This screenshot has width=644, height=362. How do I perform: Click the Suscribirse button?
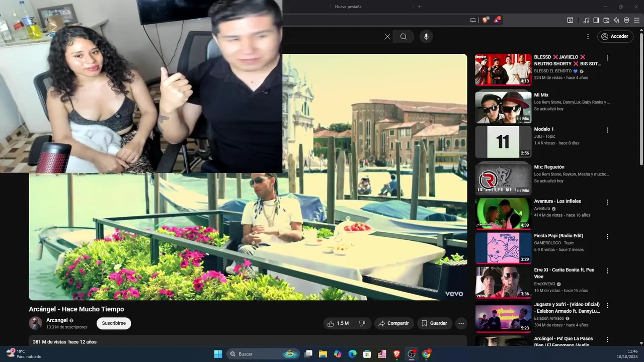(114, 323)
